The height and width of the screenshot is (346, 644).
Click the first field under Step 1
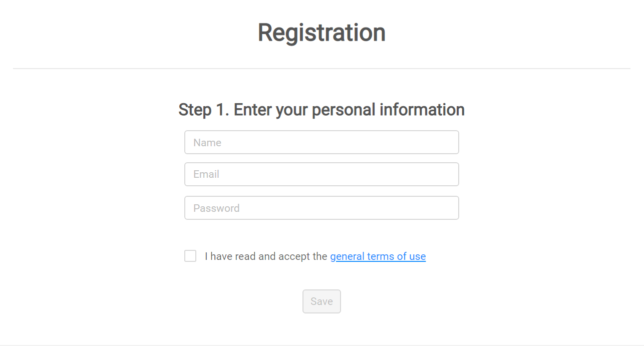[321, 142]
